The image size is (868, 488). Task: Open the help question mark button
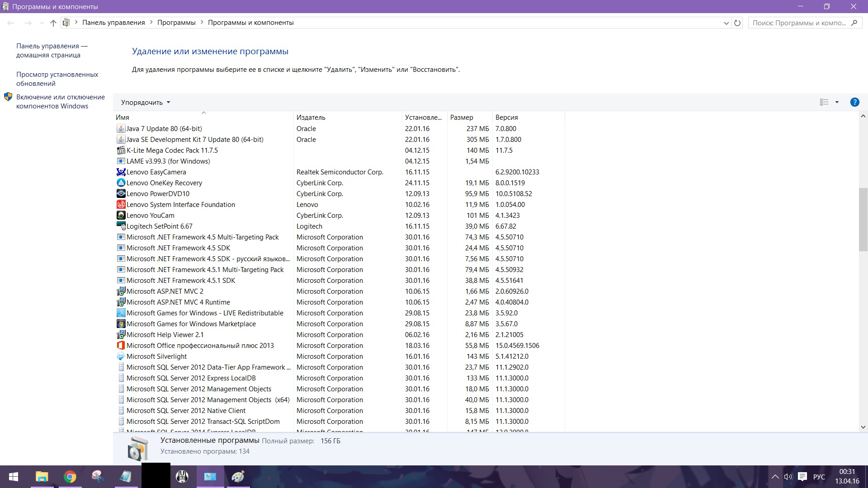pyautogui.click(x=854, y=102)
